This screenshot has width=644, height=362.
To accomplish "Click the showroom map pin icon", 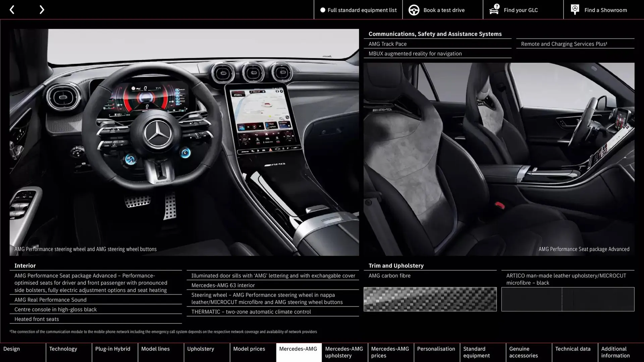I will 575,10.
